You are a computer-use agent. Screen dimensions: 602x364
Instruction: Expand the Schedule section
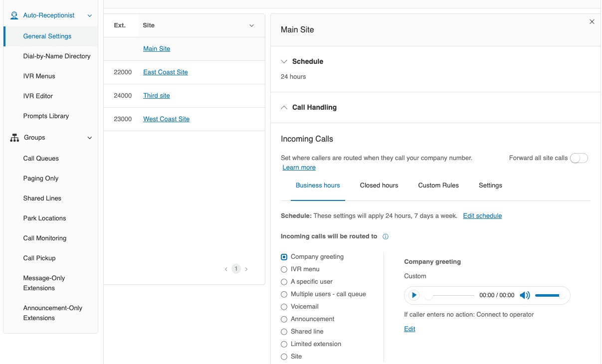tap(284, 61)
